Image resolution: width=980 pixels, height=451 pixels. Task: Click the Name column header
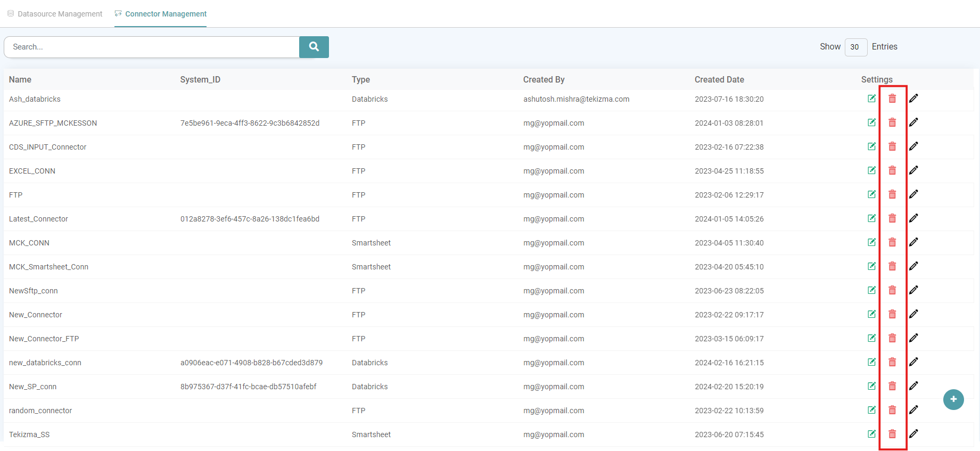coord(20,79)
